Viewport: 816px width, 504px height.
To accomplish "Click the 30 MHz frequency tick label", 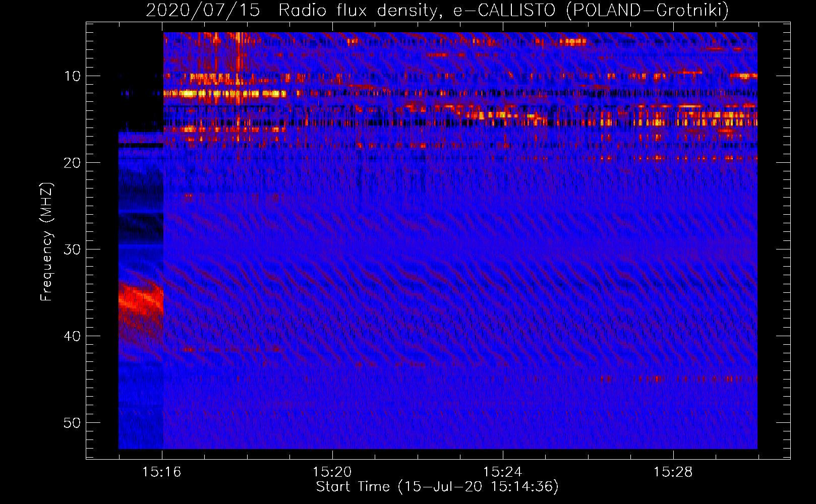I will (73, 249).
